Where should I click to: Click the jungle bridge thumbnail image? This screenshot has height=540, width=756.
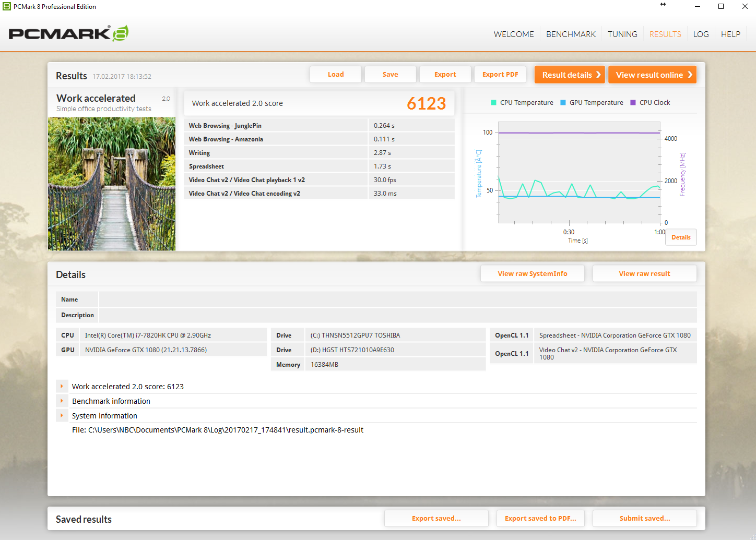112,184
